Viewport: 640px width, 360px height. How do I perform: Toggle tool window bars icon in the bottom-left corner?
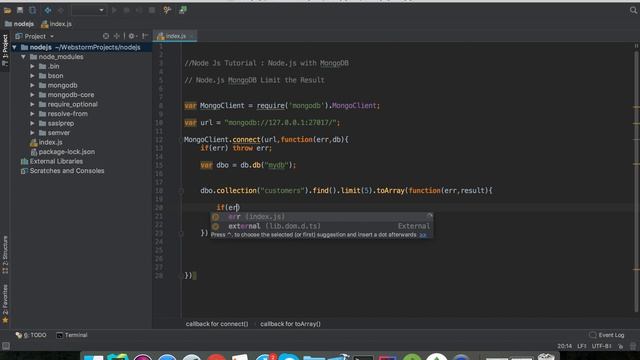5,346
